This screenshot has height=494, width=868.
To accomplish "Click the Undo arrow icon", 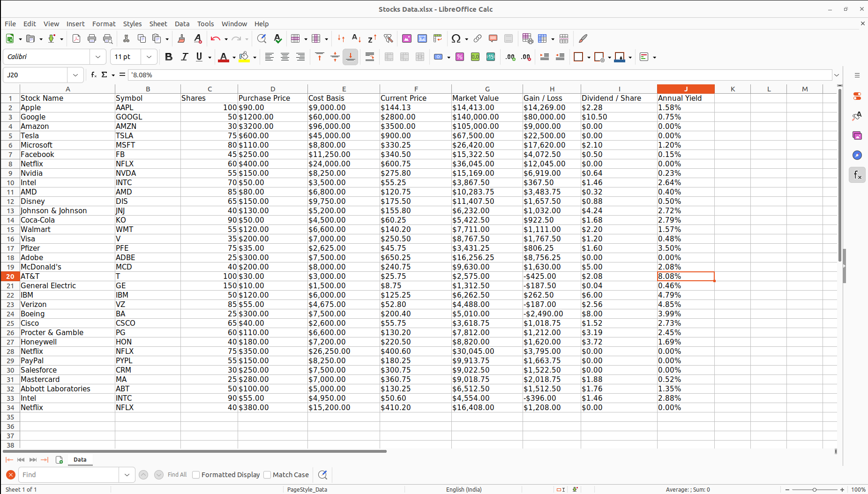I will pyautogui.click(x=216, y=38).
